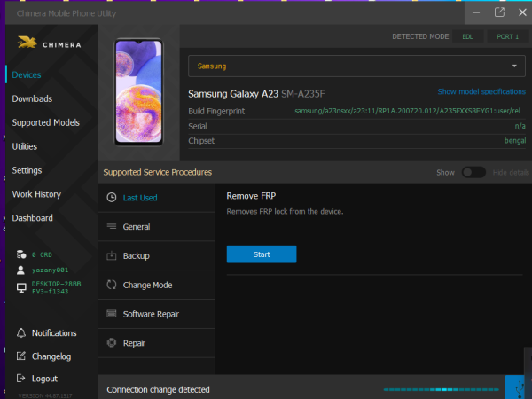The image size is (532, 399).
Task: Click the Hide details label
Action: pos(511,172)
